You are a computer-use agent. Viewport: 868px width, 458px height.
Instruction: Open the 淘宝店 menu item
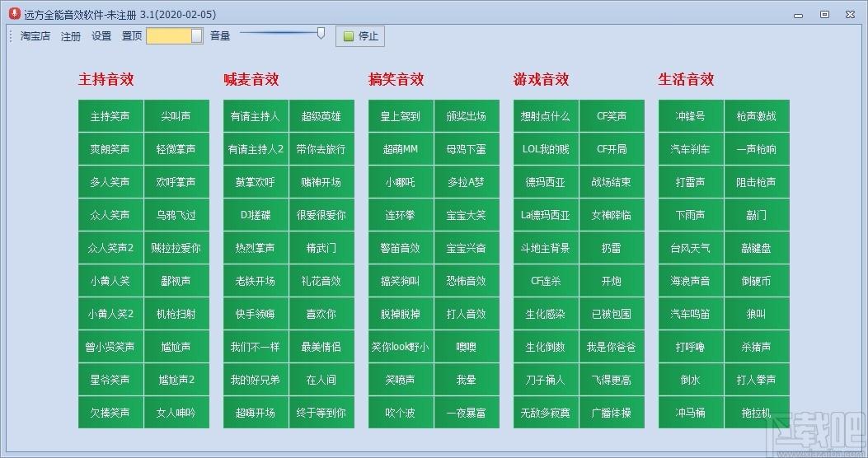point(35,36)
